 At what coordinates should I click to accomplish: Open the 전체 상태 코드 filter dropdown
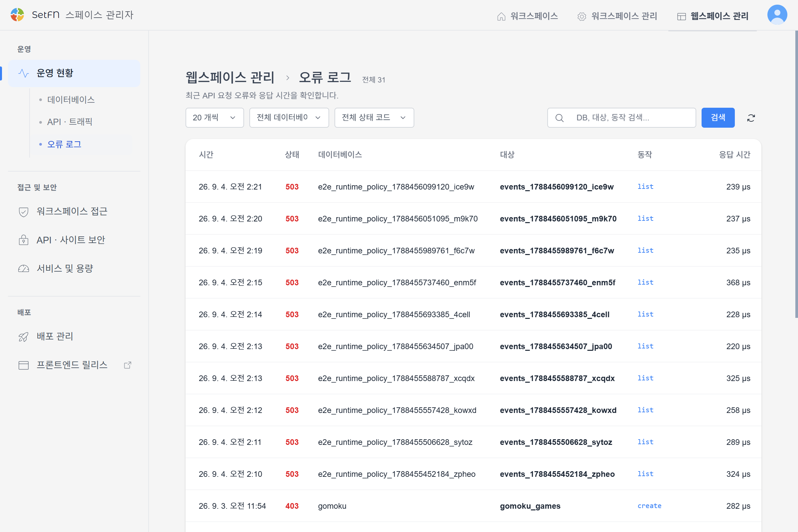374,118
